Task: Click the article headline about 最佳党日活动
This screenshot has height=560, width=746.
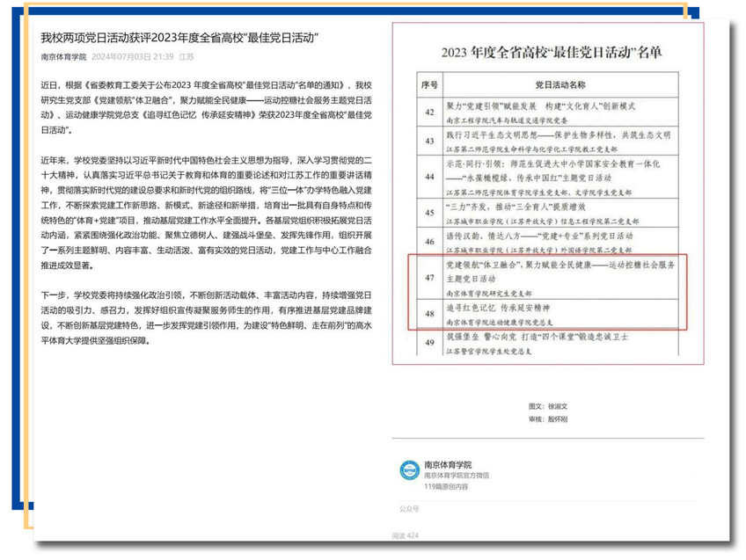Action: tap(179, 38)
